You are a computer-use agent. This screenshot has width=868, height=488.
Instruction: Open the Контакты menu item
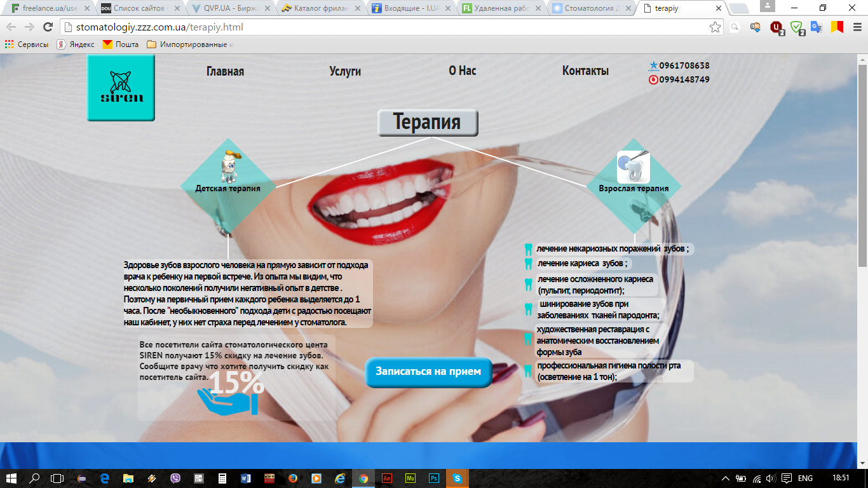pyautogui.click(x=585, y=71)
